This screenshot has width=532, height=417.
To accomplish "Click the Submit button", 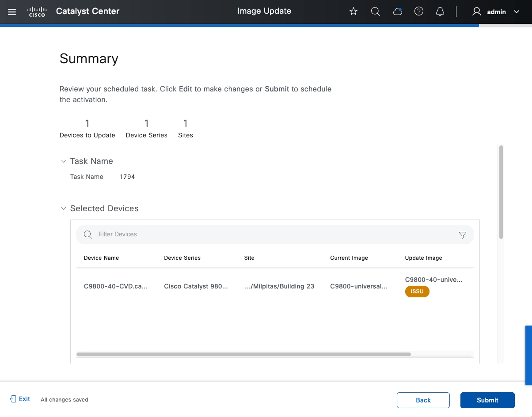I will coord(487,400).
